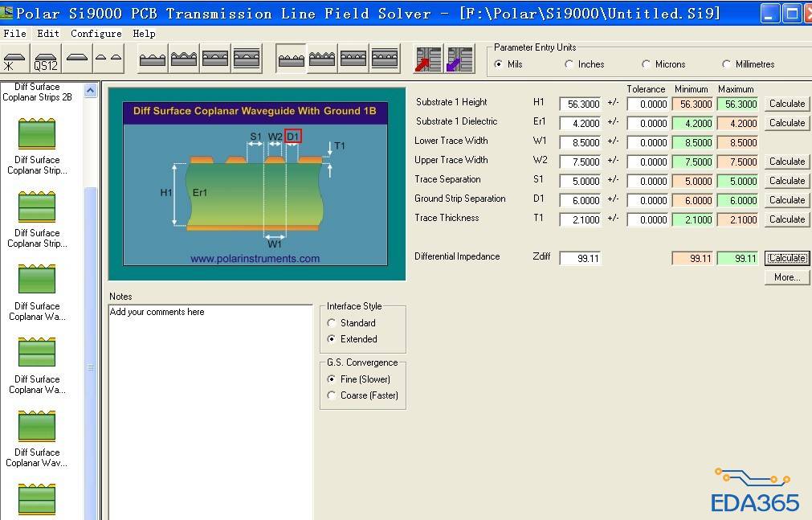The height and width of the screenshot is (520, 812).
Task: Select single surface coplanar structure icon
Action: (153, 59)
